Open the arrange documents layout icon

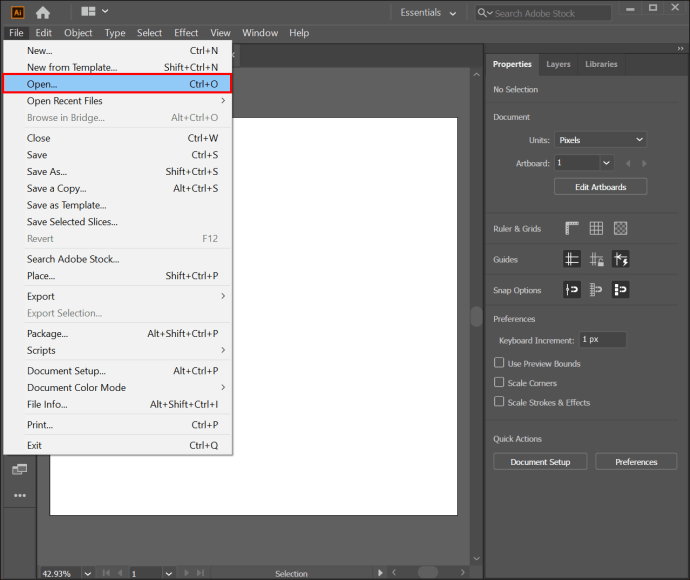point(94,12)
